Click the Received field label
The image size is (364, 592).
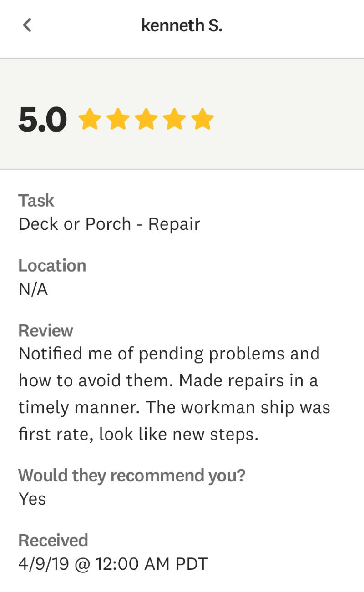pyautogui.click(x=53, y=541)
